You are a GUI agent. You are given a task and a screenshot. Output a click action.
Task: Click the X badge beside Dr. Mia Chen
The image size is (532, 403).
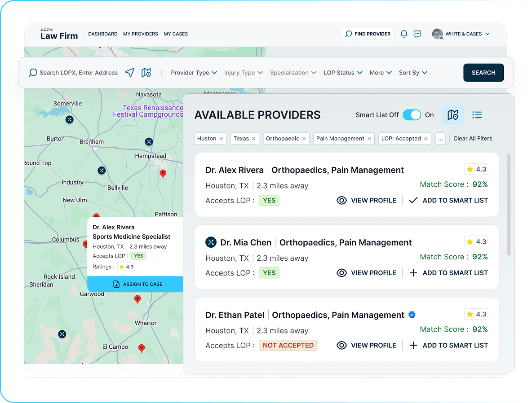[211, 242]
